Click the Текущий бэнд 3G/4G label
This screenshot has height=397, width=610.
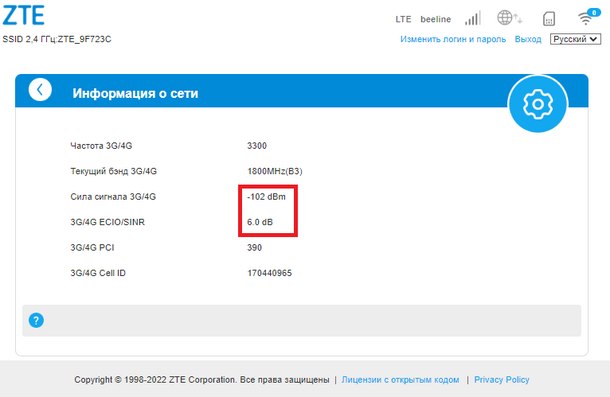[x=114, y=171]
